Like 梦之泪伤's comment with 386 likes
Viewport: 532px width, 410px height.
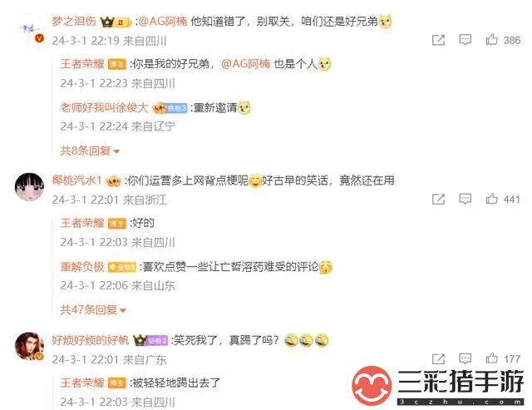491,40
